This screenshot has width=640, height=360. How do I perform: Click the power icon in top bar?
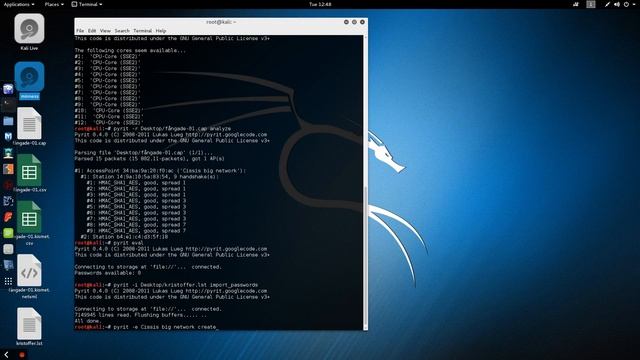click(x=626, y=4)
